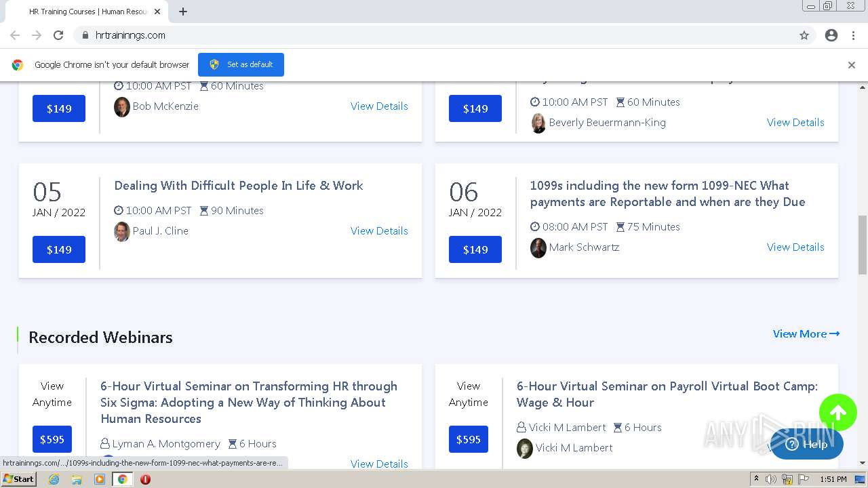The image size is (868, 488).
Task: Open the Help chat widget
Action: 807,445
